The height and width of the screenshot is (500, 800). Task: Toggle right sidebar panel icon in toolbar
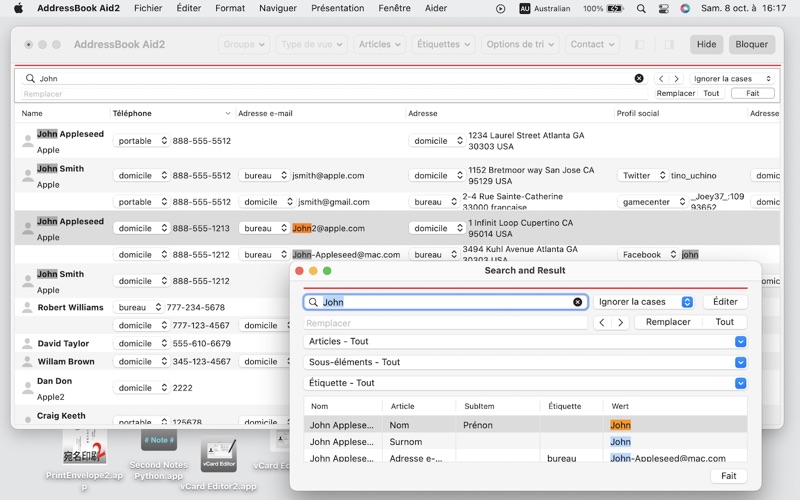click(669, 44)
